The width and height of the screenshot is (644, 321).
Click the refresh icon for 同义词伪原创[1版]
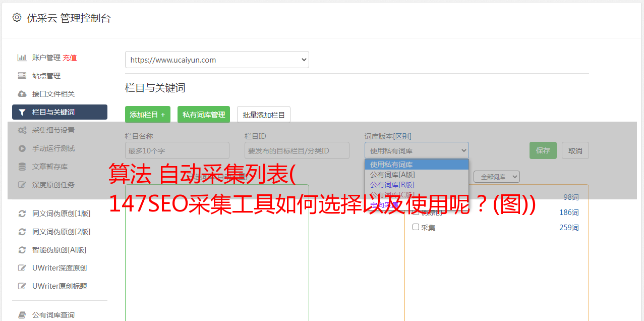22,213
